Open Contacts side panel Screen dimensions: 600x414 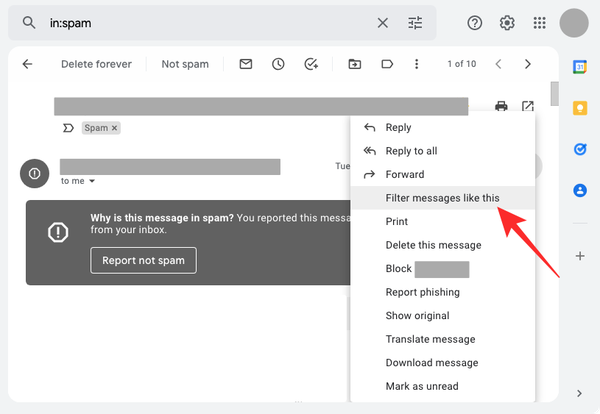click(580, 190)
